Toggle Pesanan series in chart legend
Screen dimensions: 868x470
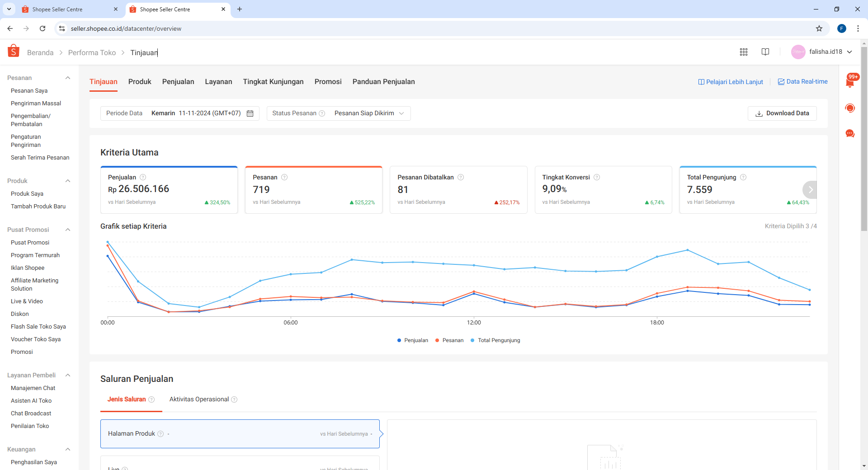pos(449,340)
